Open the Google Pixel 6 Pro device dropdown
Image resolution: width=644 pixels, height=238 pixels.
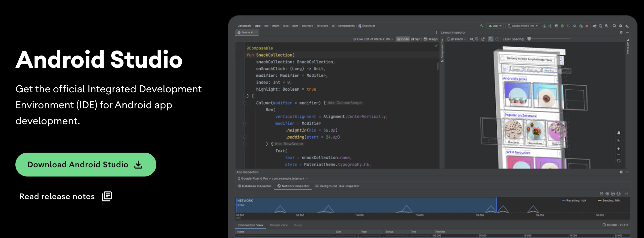pos(523,26)
